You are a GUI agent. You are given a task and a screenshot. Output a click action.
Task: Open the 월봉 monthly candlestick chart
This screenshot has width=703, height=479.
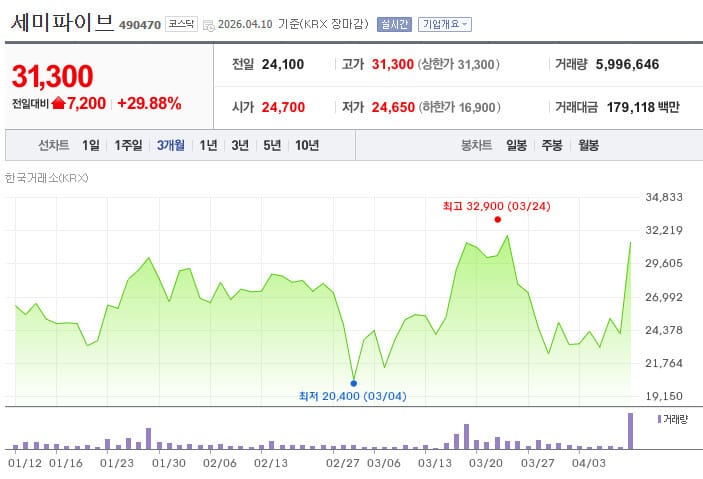click(588, 145)
